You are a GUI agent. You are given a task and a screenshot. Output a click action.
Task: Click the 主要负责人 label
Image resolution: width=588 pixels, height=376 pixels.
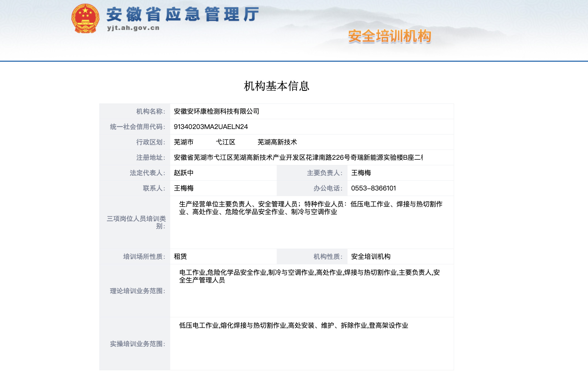pos(325,173)
